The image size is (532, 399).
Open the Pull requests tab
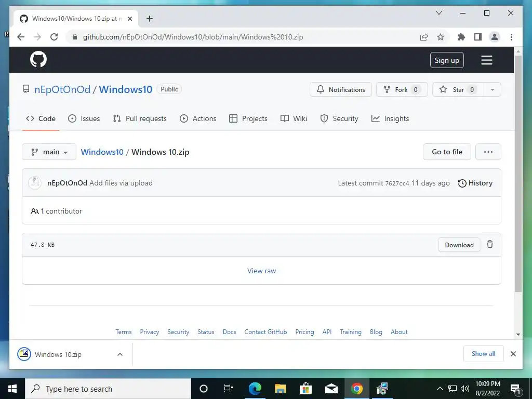140,118
